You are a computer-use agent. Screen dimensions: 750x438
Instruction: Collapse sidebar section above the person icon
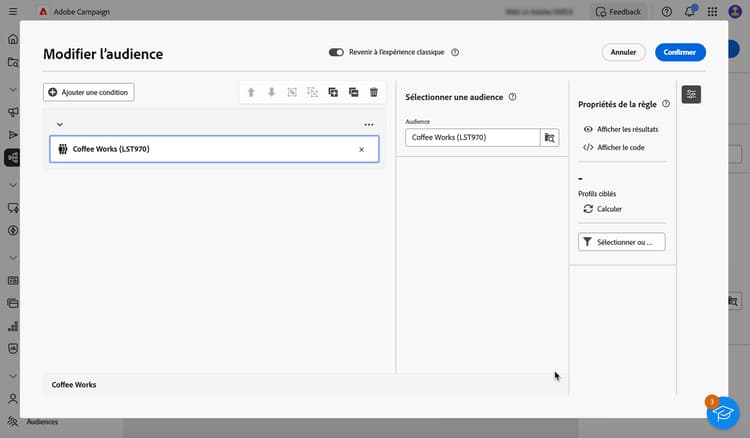point(13,376)
